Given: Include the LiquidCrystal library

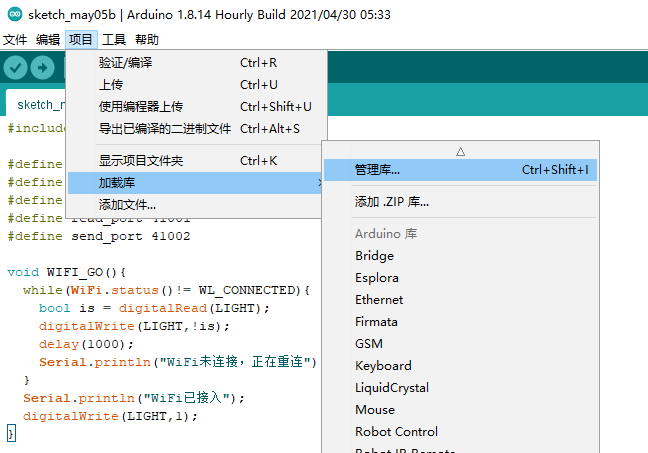Looking at the screenshot, I should pos(460,388).
